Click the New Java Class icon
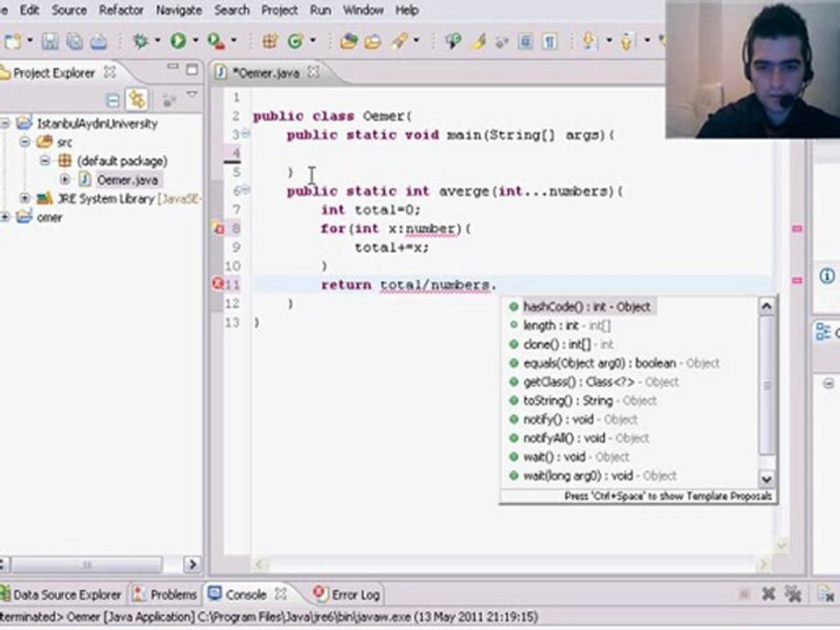This screenshot has width=840, height=630. [295, 41]
